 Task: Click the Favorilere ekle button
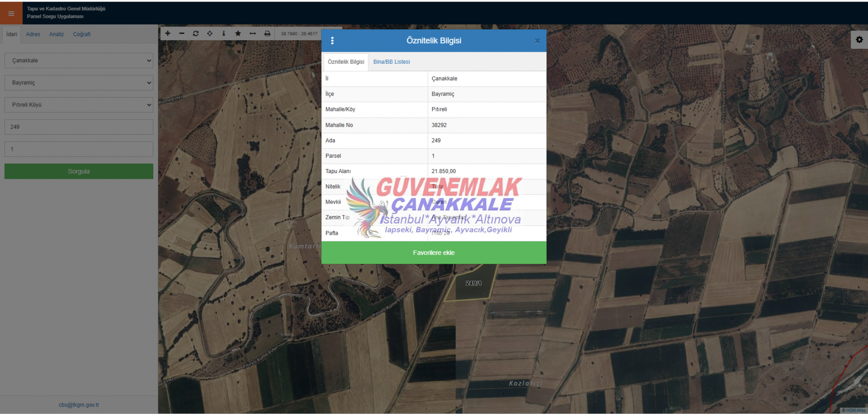click(434, 253)
